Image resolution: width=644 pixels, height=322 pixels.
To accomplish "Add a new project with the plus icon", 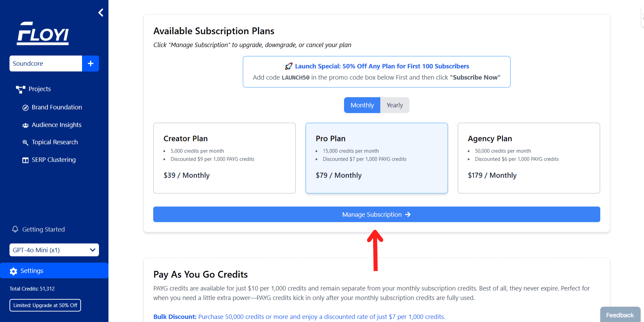I will pos(90,63).
